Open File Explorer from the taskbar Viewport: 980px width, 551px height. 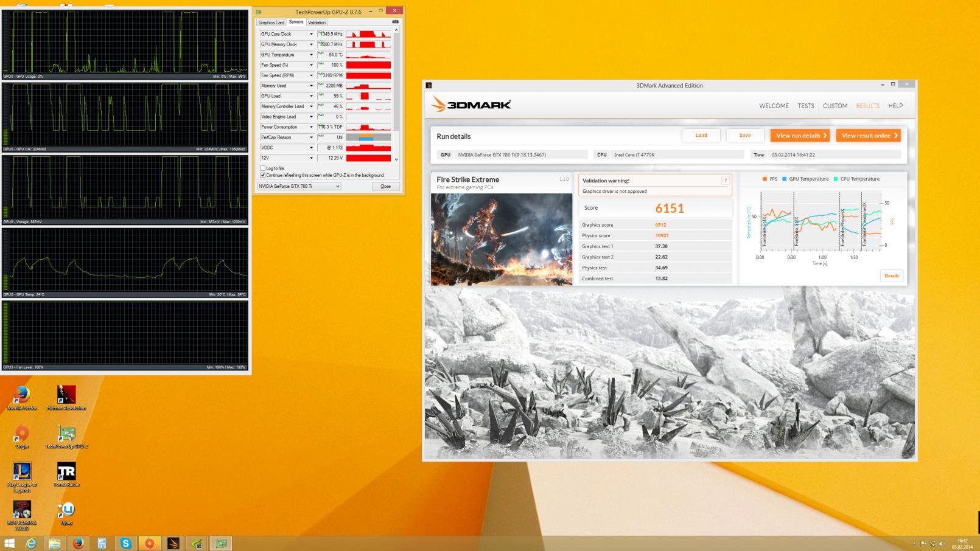coord(55,543)
